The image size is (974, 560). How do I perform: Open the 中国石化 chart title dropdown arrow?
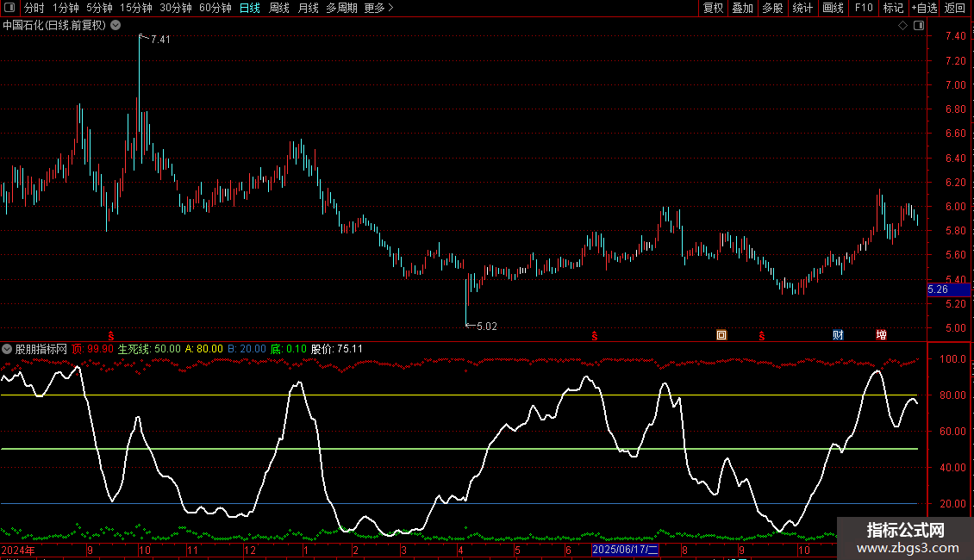click(116, 26)
